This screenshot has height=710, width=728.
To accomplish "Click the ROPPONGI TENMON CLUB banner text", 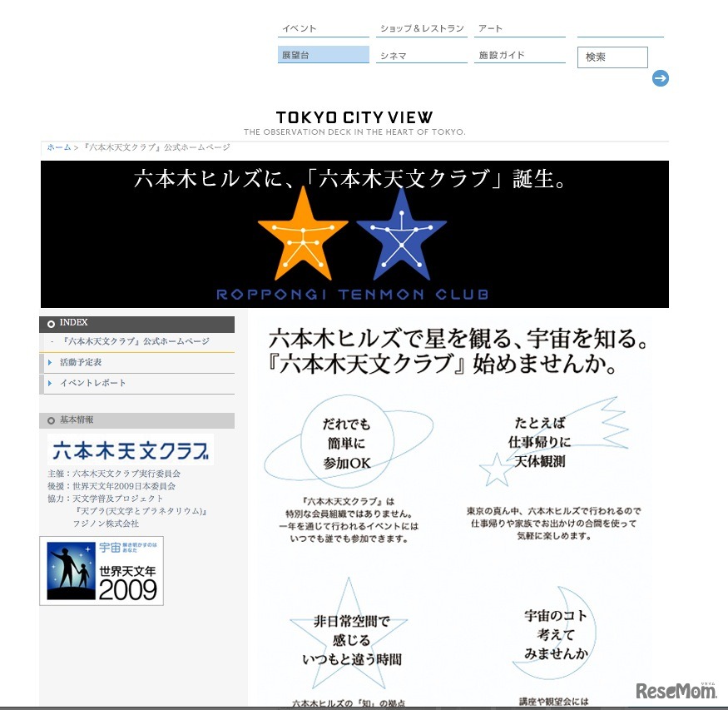I will [x=353, y=295].
